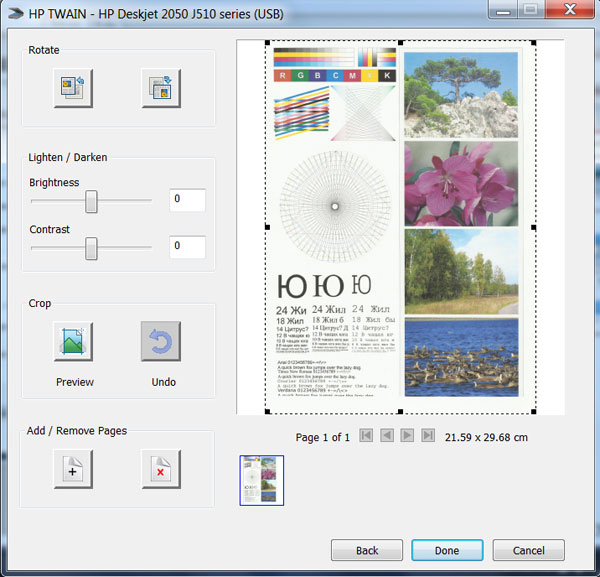Click the HP TWAIN scanner title icon
Viewport: 600px width, 577px height.
(x=15, y=14)
